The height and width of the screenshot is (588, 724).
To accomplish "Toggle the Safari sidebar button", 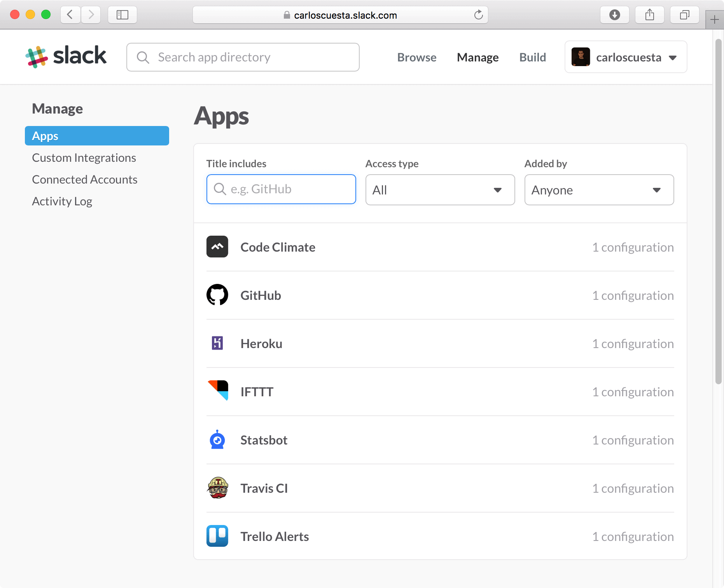I will pyautogui.click(x=122, y=15).
